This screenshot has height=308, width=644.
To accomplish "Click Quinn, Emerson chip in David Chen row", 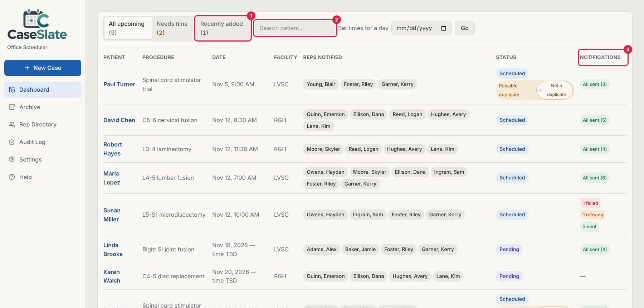I will 326,114.
